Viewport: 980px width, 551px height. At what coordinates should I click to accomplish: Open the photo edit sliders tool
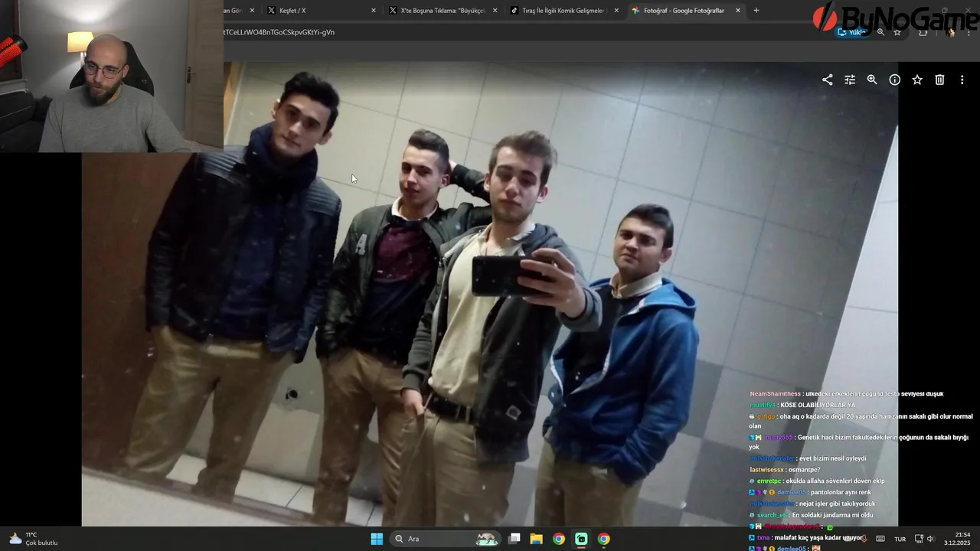tap(850, 80)
